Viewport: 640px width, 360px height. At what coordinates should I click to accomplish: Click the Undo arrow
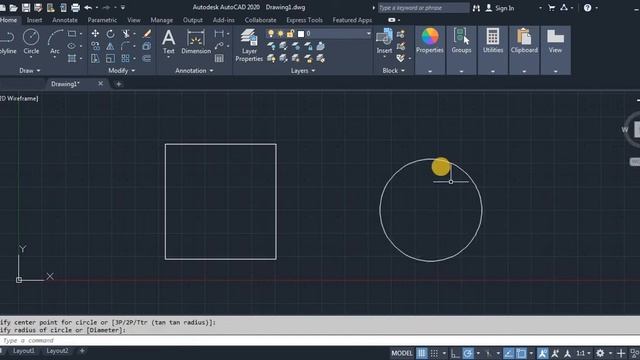(88, 7)
